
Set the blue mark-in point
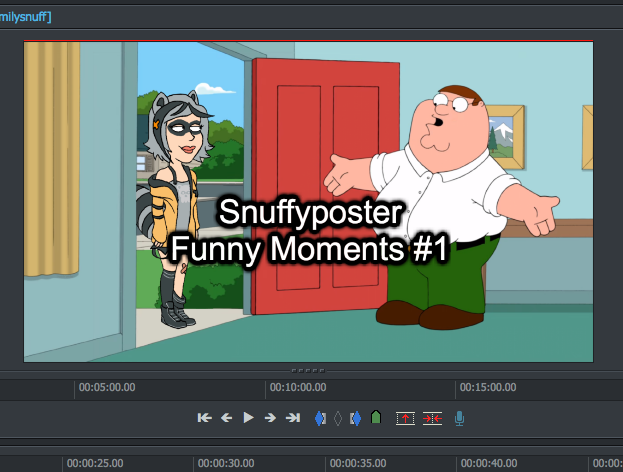320,418
